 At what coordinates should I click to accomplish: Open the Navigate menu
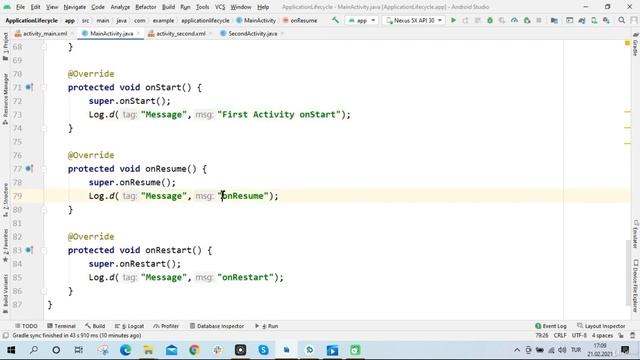pos(75,7)
